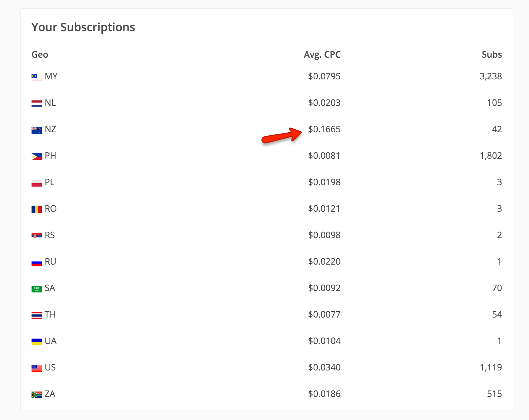Click the US geo label

(x=50, y=367)
